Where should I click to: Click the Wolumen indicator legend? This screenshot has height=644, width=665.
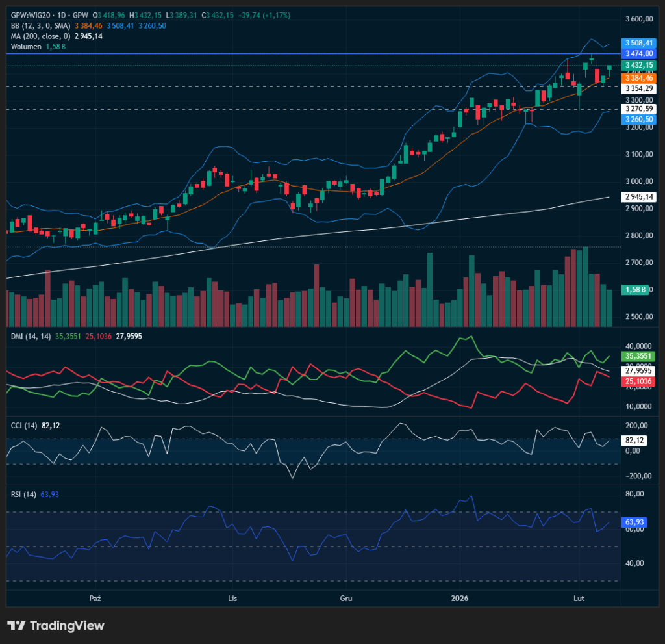(27, 47)
